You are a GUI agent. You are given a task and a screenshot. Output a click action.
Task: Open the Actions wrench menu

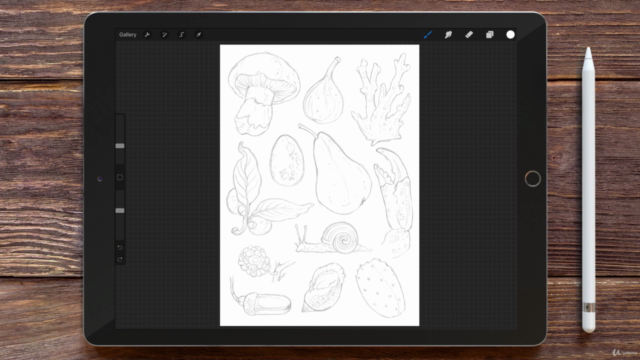point(147,35)
